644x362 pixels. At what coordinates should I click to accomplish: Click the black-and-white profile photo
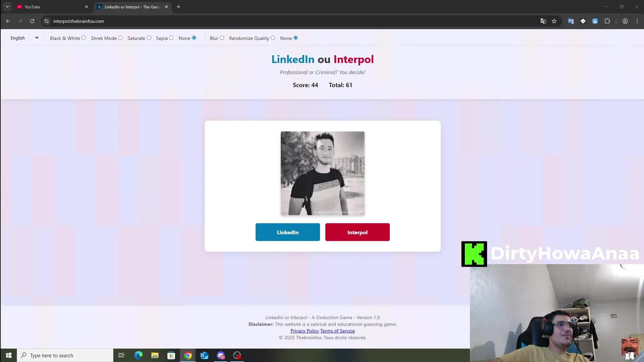click(323, 173)
